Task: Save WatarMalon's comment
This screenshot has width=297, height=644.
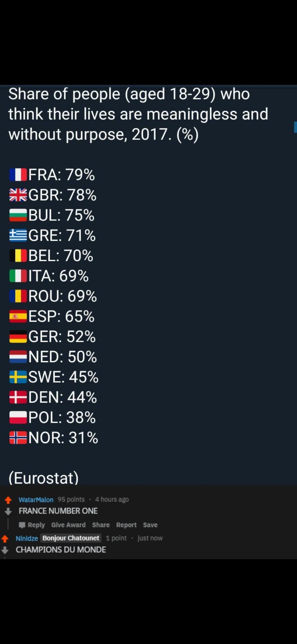Action: pyautogui.click(x=150, y=525)
